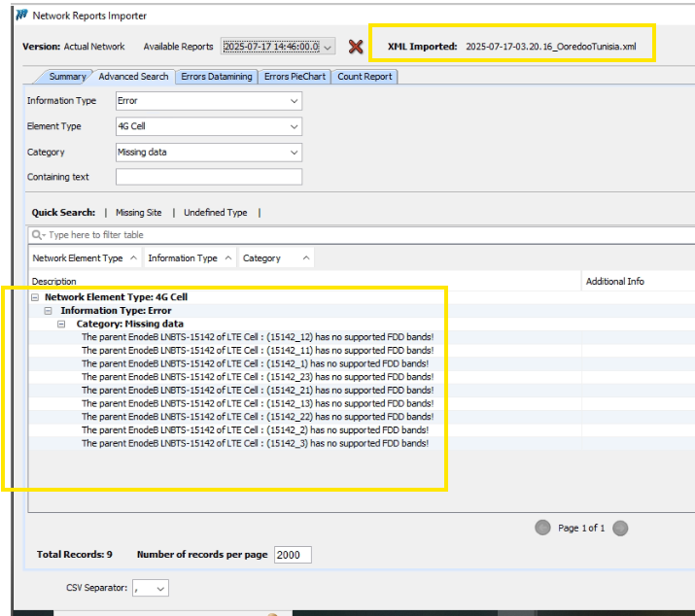Go to next page arrow button
Viewport: 695px width, 616px height.
click(x=620, y=528)
